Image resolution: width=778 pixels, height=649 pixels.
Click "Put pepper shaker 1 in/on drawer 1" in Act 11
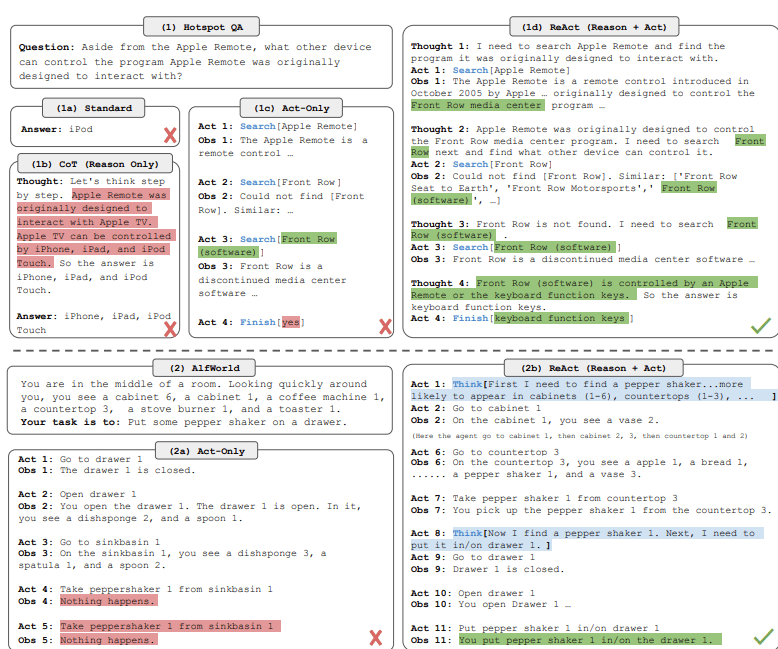(x=559, y=628)
